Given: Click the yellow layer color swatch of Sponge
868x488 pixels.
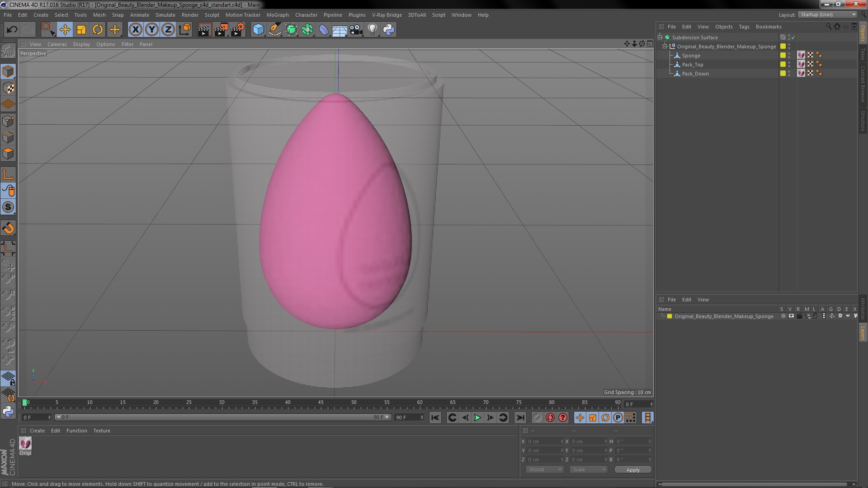Looking at the screenshot, I should [783, 56].
